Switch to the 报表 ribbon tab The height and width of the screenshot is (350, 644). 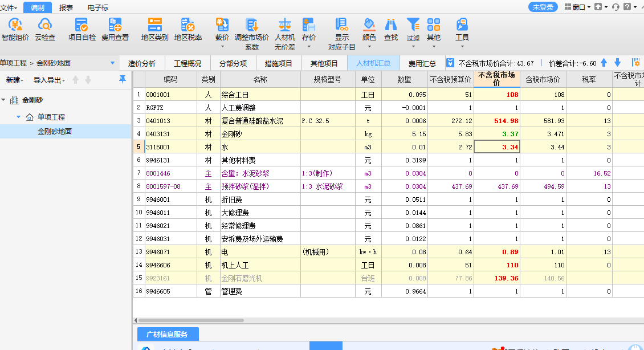click(x=66, y=8)
